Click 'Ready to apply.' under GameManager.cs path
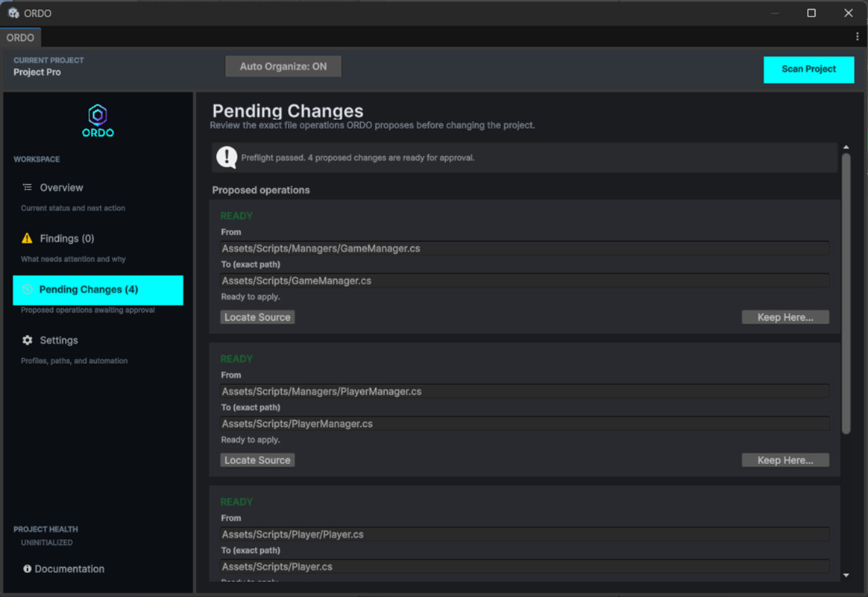The width and height of the screenshot is (868, 597). (x=251, y=296)
